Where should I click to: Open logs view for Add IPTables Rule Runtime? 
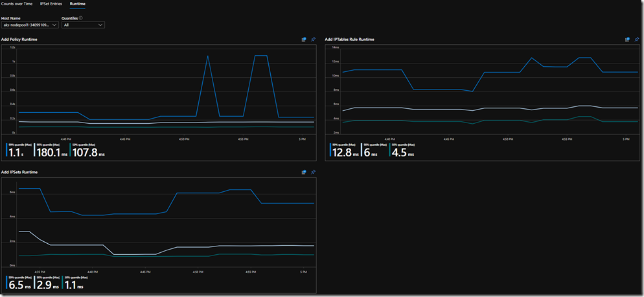click(x=627, y=40)
